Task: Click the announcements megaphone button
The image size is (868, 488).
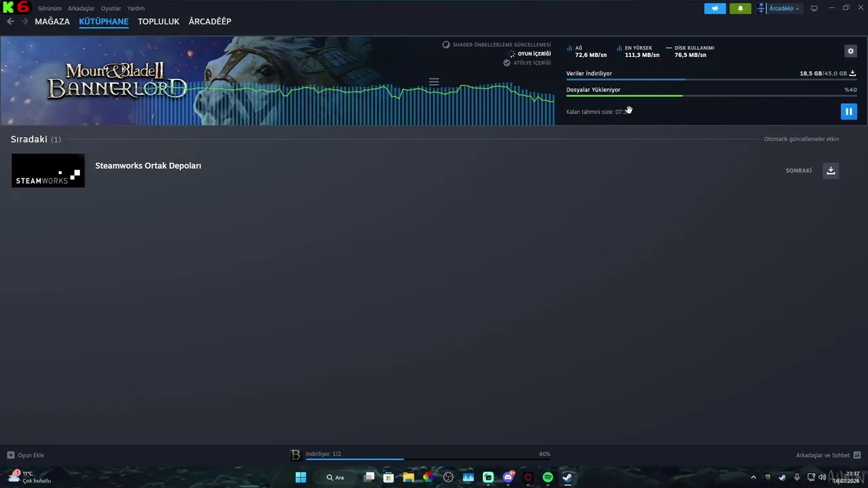Action: [715, 8]
